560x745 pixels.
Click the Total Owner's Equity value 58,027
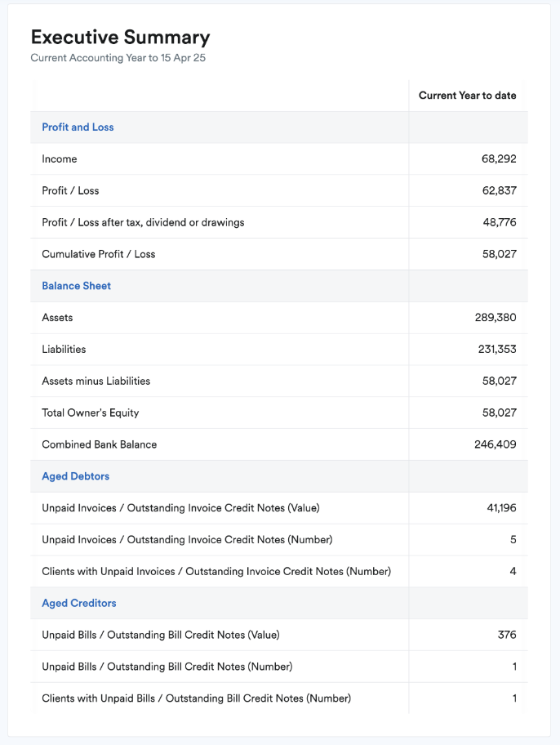(x=500, y=413)
